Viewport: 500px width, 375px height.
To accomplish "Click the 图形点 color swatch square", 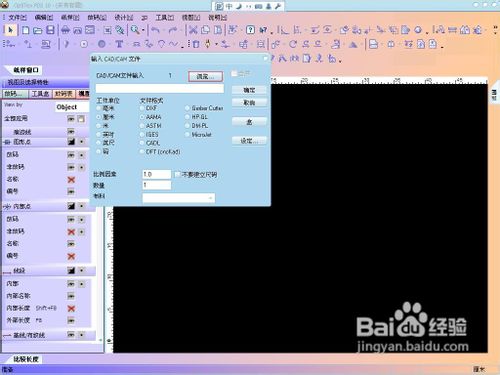I will (x=71, y=142).
